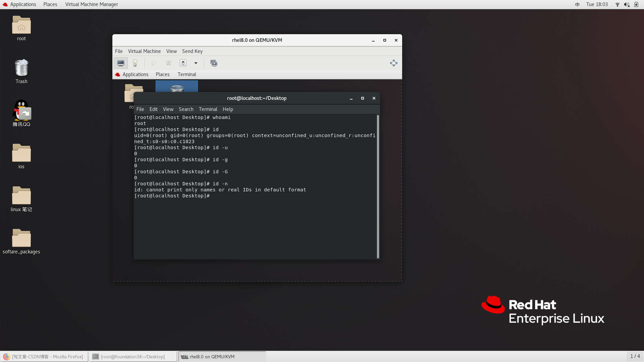This screenshot has height=362, width=644.
Task: Click the terminal's vertical scrollbar
Action: (378, 186)
